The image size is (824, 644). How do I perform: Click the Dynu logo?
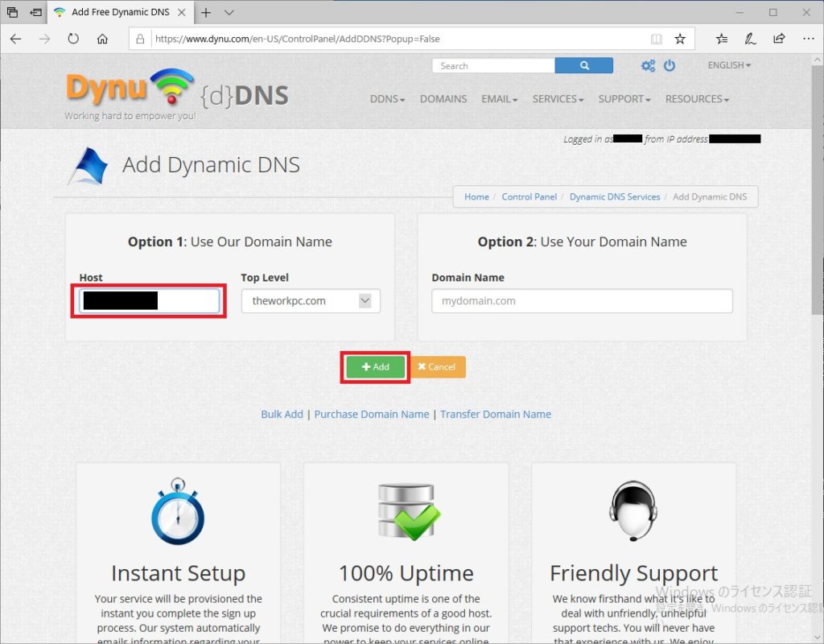[130, 89]
